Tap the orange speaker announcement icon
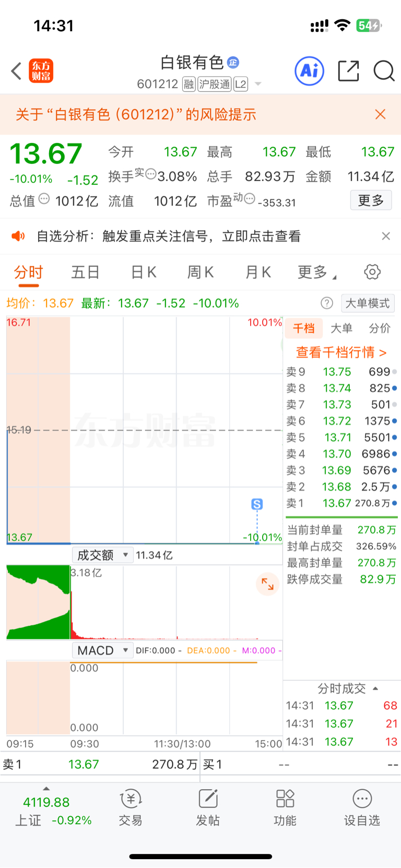The width and height of the screenshot is (401, 868). (x=18, y=236)
